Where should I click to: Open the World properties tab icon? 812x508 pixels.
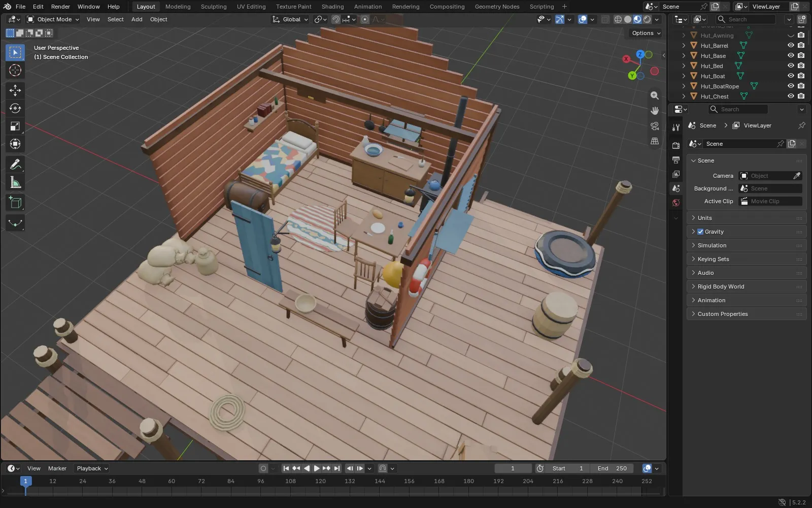676,203
